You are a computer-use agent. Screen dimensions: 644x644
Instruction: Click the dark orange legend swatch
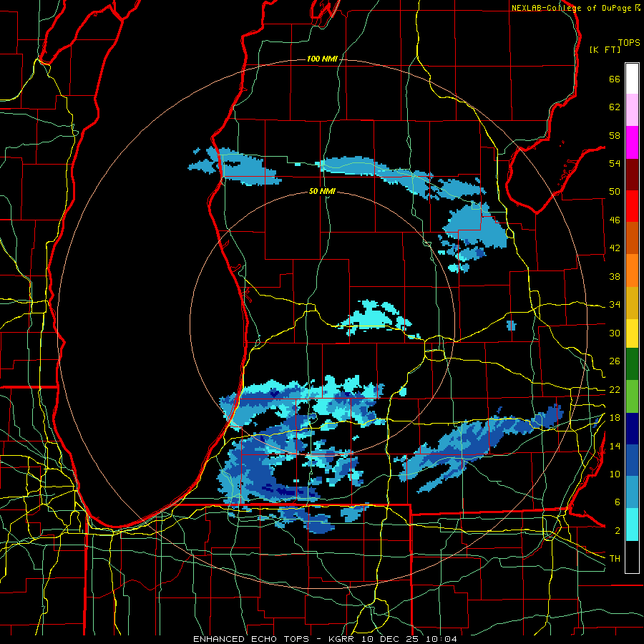pos(632,238)
